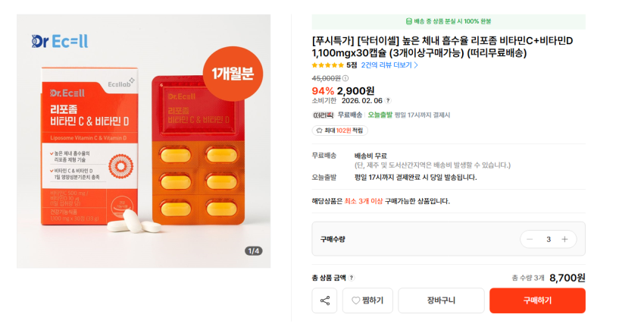Click the main product image

pyautogui.click(x=143, y=141)
